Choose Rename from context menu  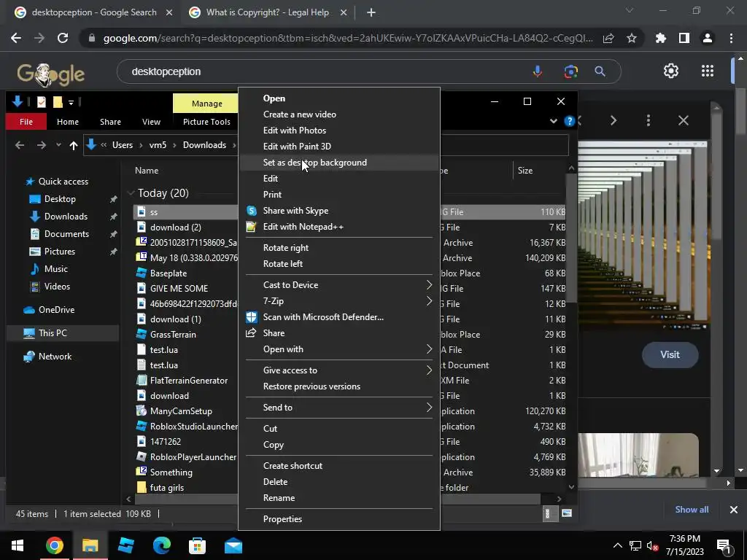338,497
